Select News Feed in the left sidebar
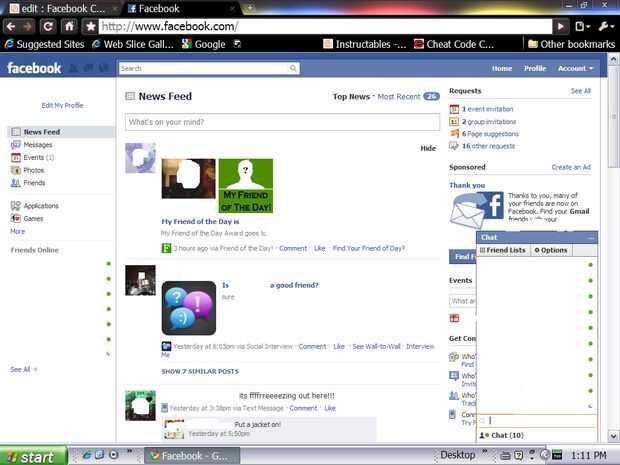This screenshot has width=620, height=465. (x=61, y=132)
